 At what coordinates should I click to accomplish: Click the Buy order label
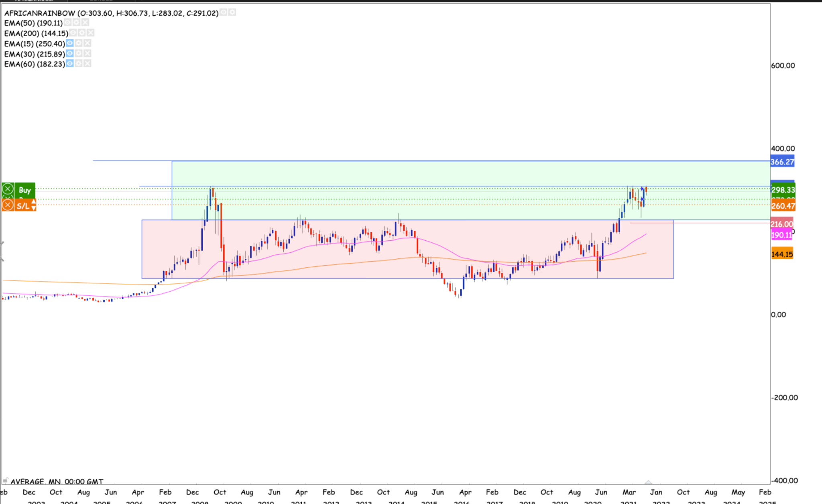click(24, 190)
